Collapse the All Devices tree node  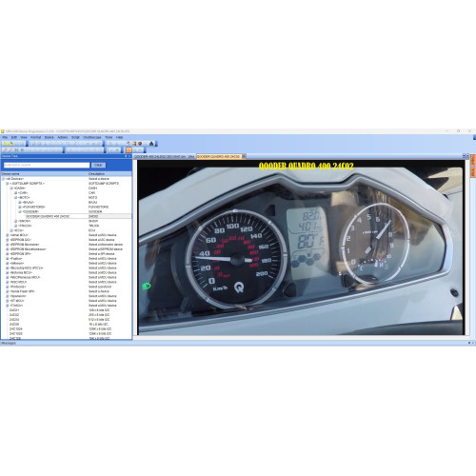[3, 179]
